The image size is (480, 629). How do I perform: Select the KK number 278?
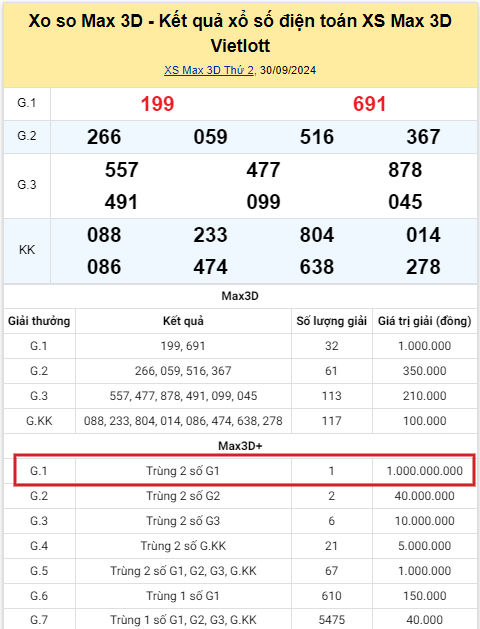point(423,267)
